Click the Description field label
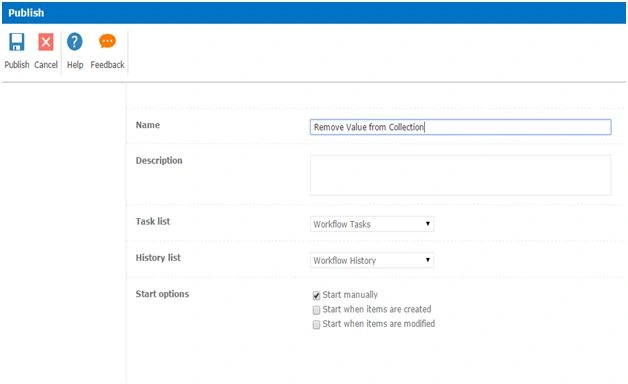The height and width of the screenshot is (384, 628). coord(159,161)
